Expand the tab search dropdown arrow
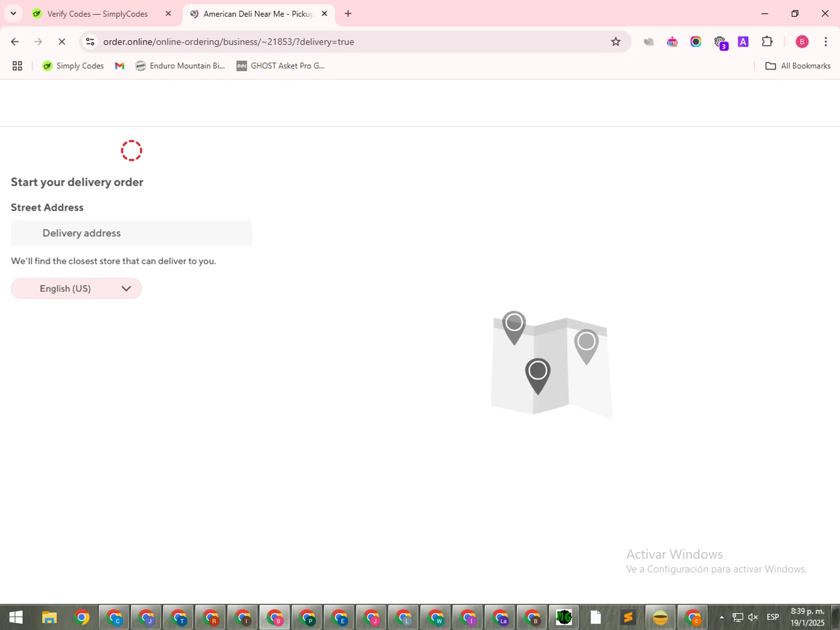 [x=13, y=13]
